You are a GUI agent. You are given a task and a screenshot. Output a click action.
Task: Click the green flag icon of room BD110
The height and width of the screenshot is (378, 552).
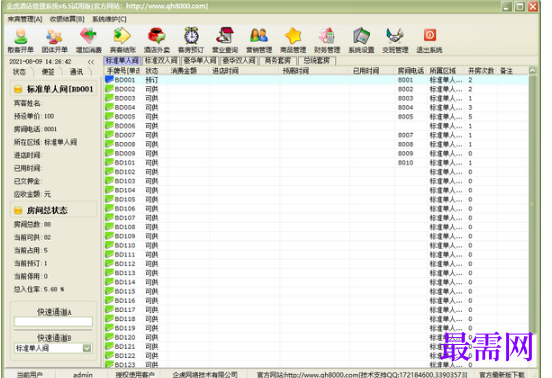pyautogui.click(x=109, y=245)
